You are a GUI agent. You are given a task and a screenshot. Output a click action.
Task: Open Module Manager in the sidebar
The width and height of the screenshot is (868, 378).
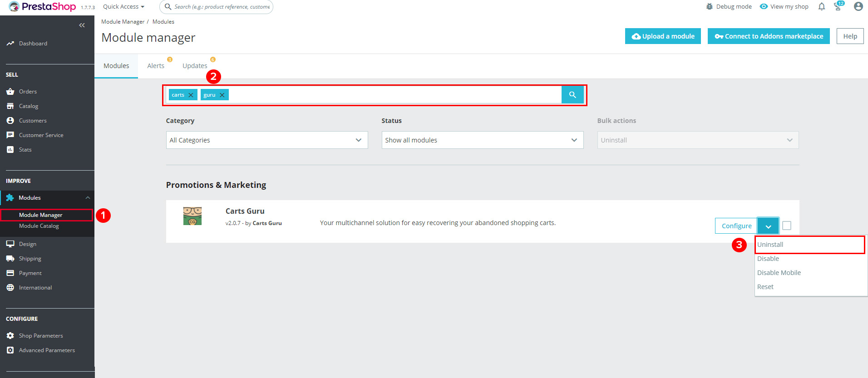click(40, 215)
